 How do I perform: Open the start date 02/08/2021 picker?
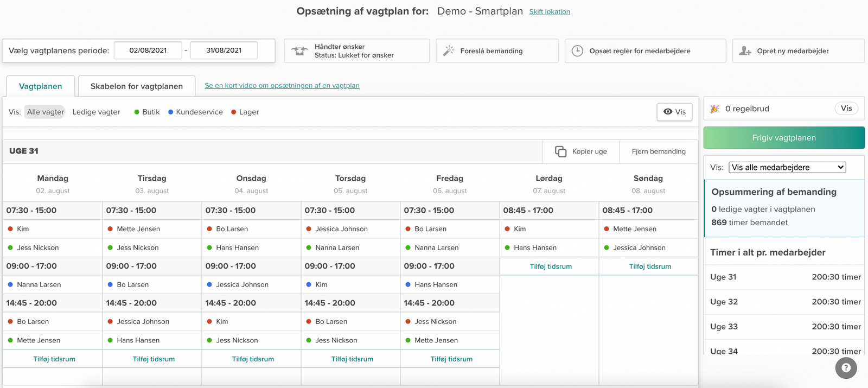click(x=148, y=50)
